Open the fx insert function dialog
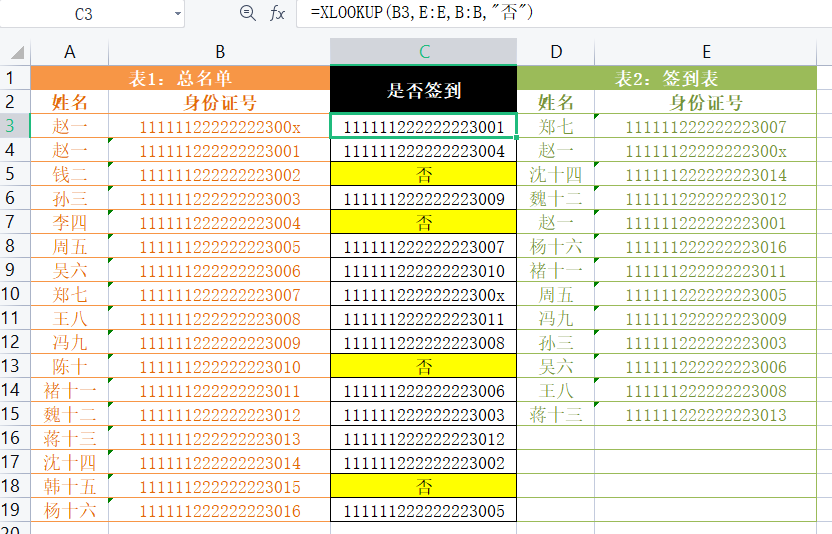The height and width of the screenshot is (534, 832). (277, 13)
